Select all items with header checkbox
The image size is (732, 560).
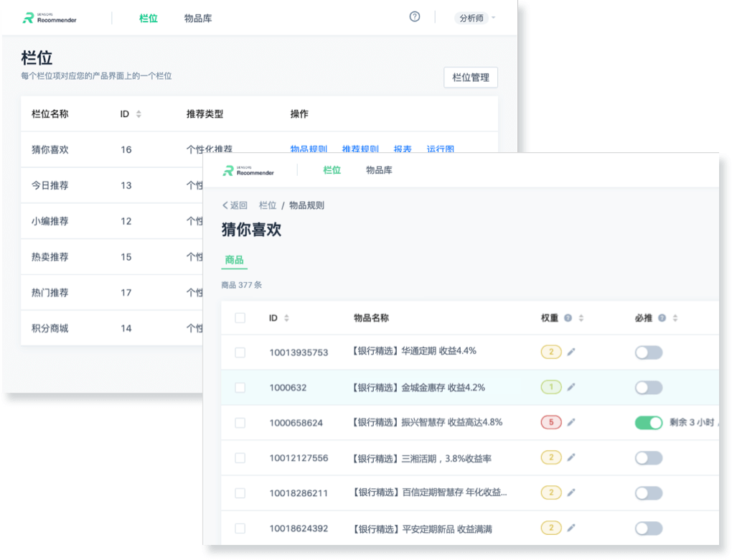coord(240,318)
